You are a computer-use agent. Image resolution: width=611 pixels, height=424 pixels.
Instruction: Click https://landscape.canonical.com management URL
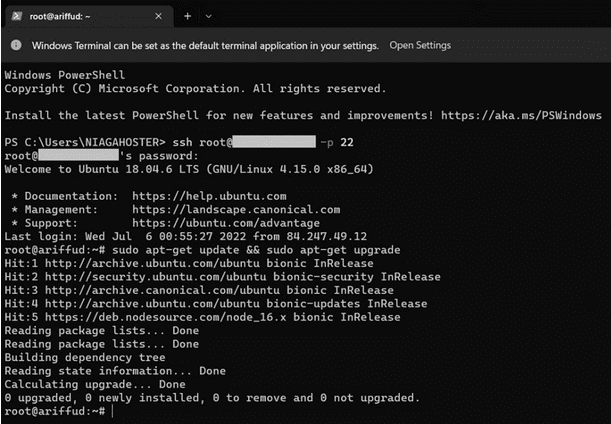click(x=236, y=210)
